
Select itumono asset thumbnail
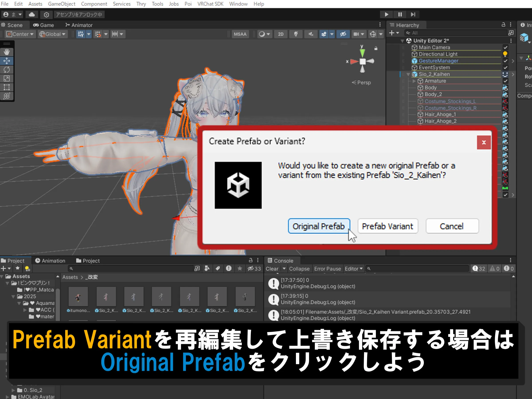(x=78, y=297)
